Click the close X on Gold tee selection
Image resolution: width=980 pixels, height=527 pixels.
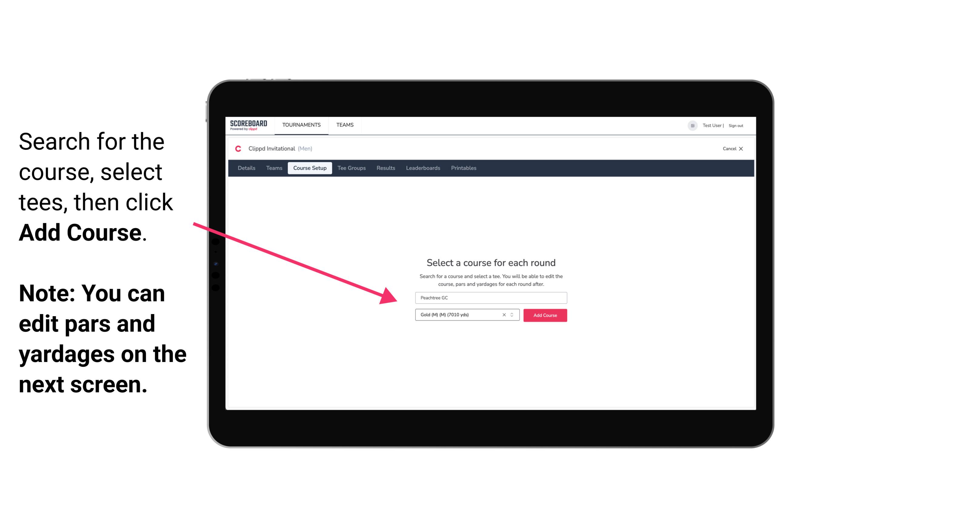pos(504,315)
